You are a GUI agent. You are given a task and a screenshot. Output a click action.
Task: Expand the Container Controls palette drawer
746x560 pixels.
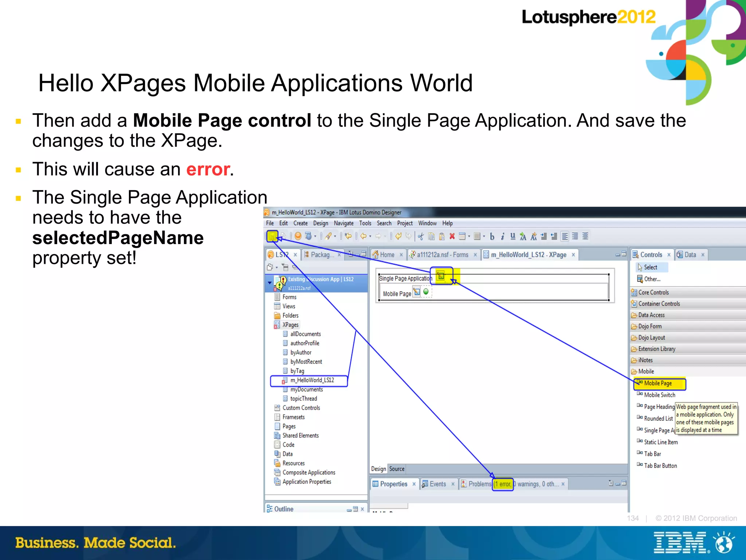point(688,304)
